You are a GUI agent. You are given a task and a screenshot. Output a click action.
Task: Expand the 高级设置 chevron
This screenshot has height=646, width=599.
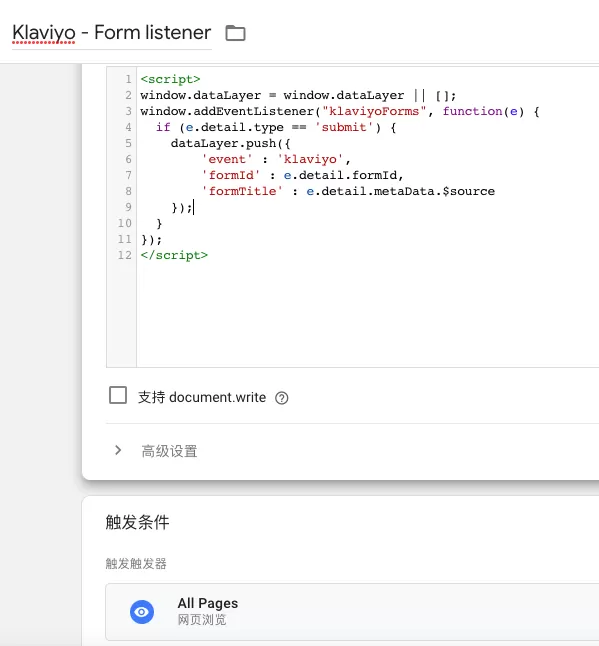[x=118, y=450]
